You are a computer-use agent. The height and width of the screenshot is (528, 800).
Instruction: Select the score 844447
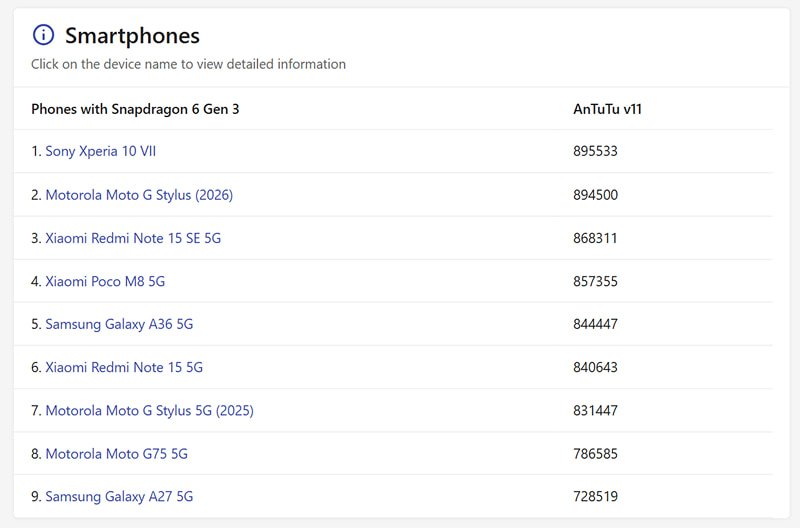coord(595,324)
